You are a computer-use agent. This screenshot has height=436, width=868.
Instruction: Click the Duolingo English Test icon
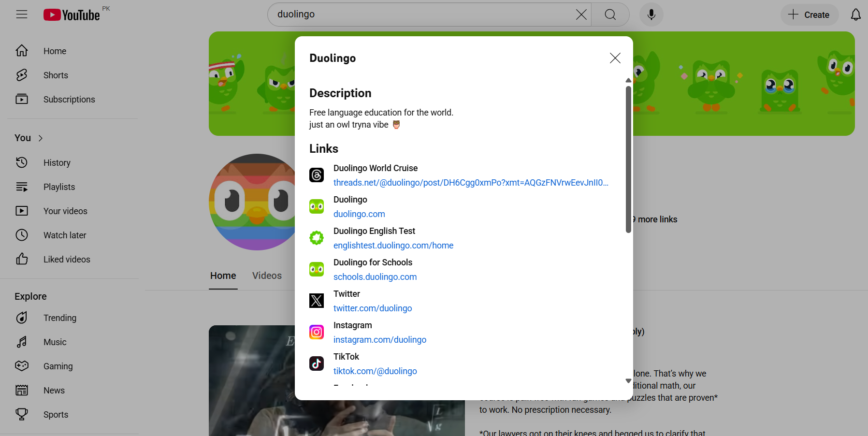pos(317,238)
